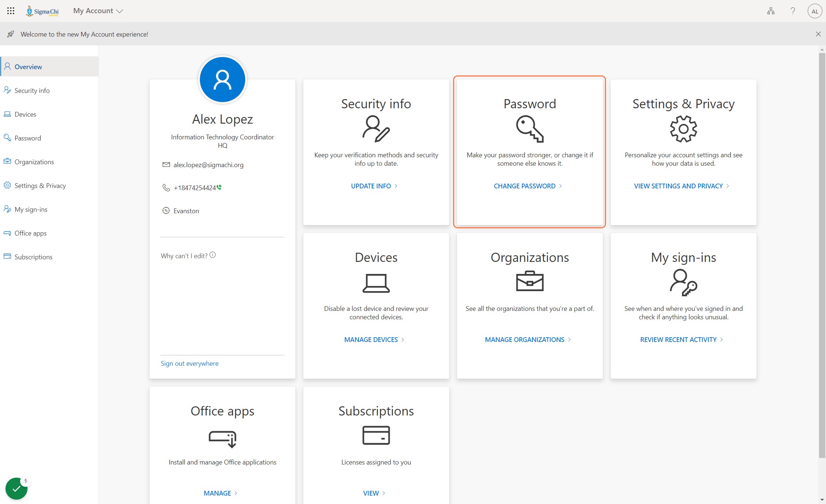
Task: Click the organization chart icon in header
Action: [771, 11]
